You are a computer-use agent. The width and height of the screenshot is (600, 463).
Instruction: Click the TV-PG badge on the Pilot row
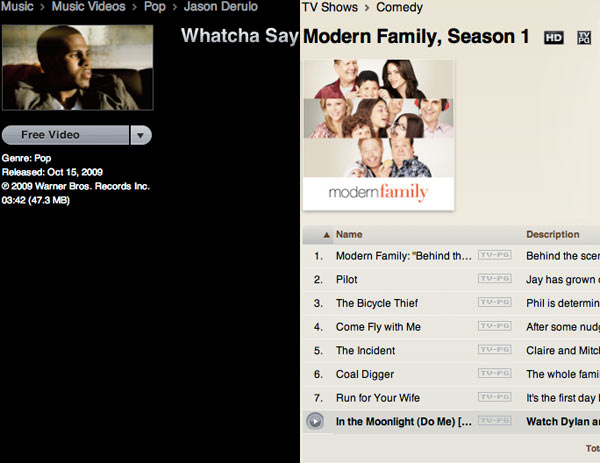[x=495, y=279]
